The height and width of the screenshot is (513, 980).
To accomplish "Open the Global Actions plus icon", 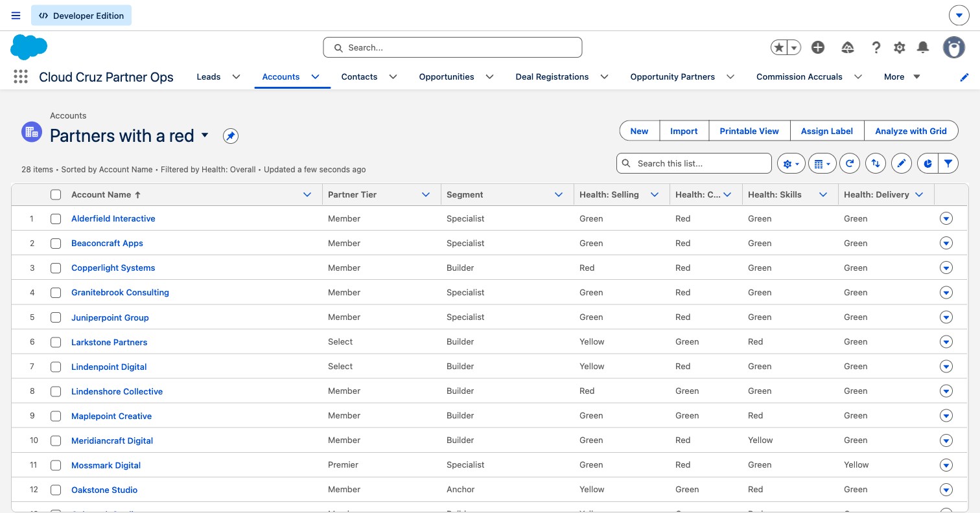I will click(818, 47).
